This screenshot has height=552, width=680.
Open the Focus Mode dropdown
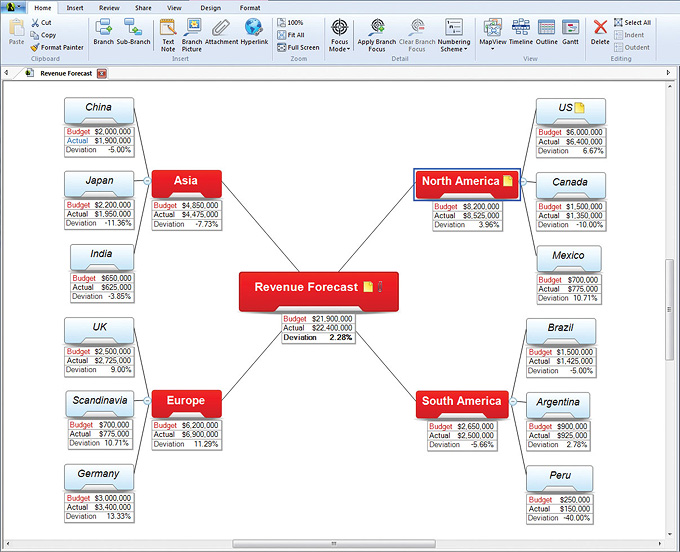coord(340,35)
